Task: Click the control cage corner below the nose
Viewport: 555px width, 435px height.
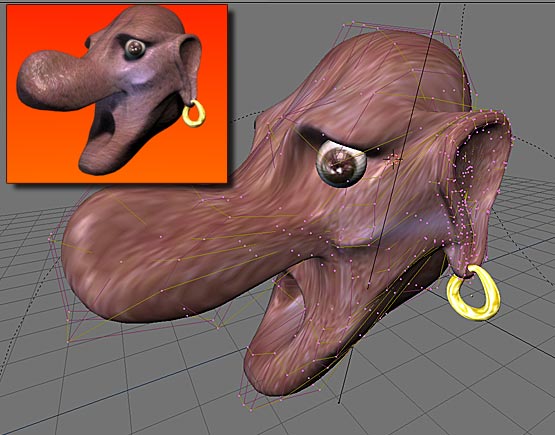Action: point(69,341)
